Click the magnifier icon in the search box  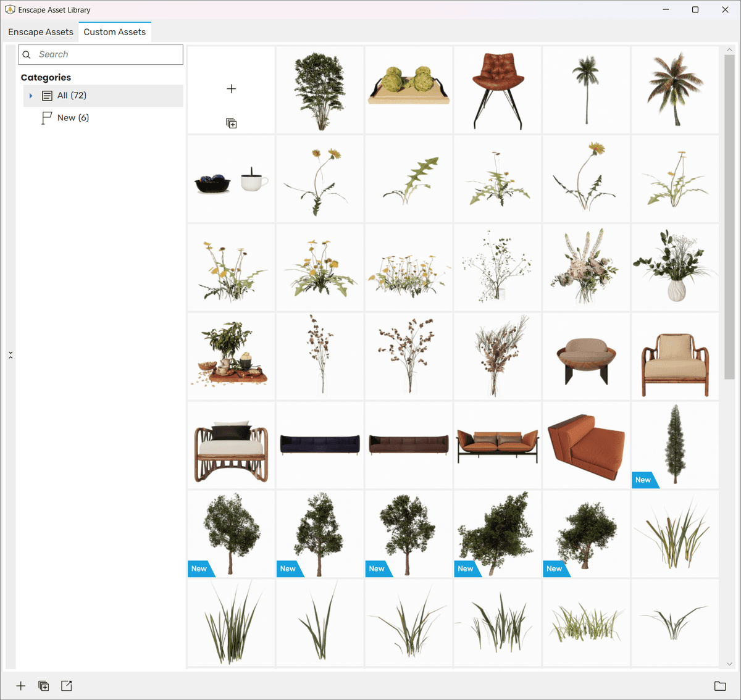(x=27, y=54)
